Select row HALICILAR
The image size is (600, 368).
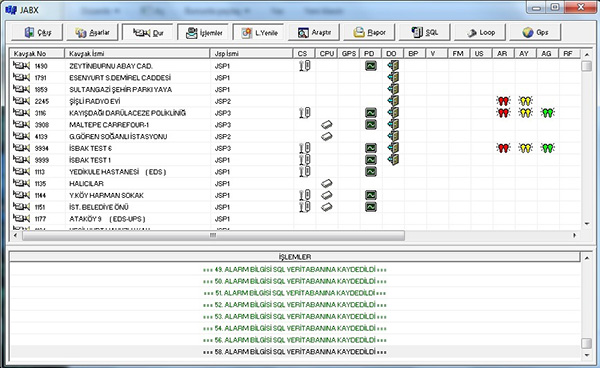295,184
